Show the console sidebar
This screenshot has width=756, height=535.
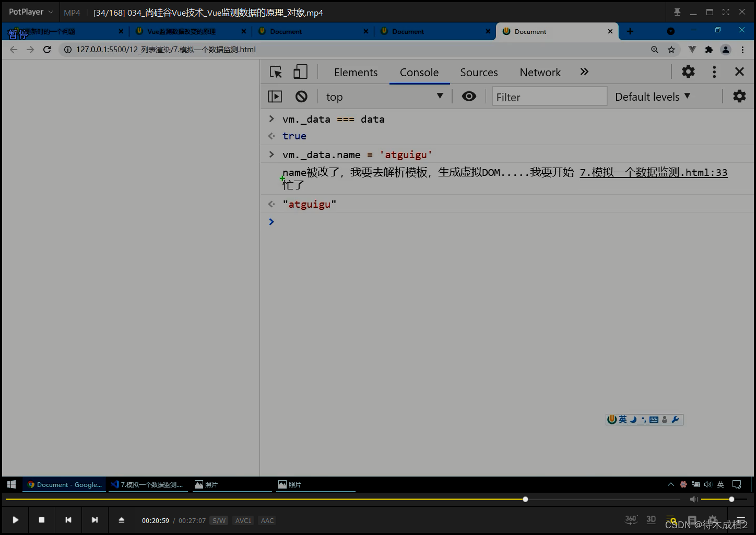275,97
